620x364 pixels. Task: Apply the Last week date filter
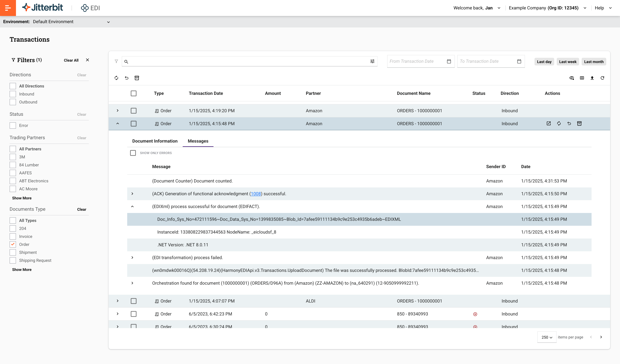[x=568, y=62]
